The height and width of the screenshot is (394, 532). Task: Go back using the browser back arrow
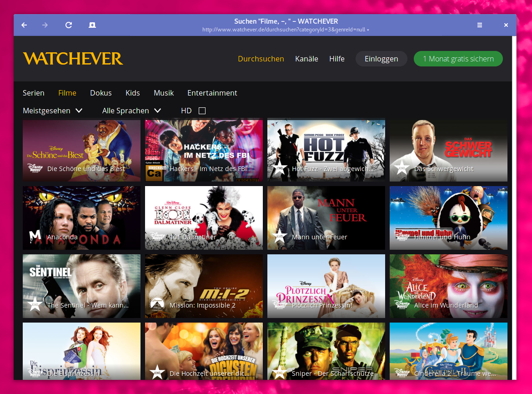point(24,25)
